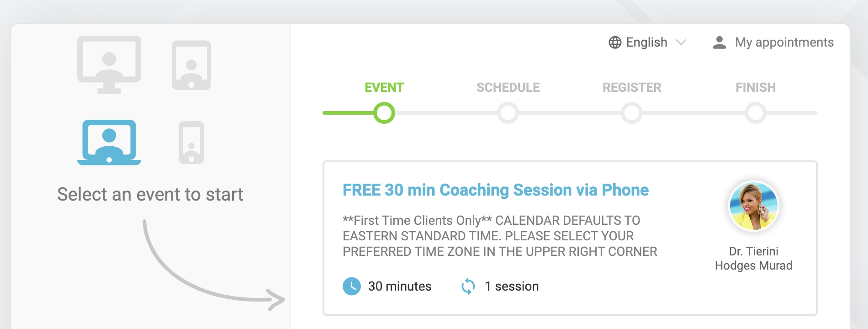
Task: Click the blue laptop device icon
Action: click(x=109, y=142)
